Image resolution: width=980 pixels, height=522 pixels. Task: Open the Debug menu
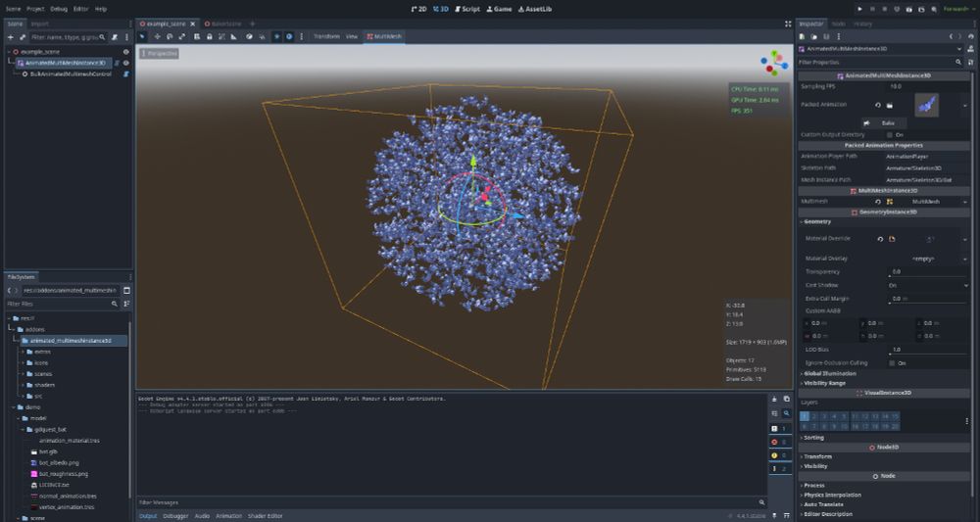tap(59, 9)
